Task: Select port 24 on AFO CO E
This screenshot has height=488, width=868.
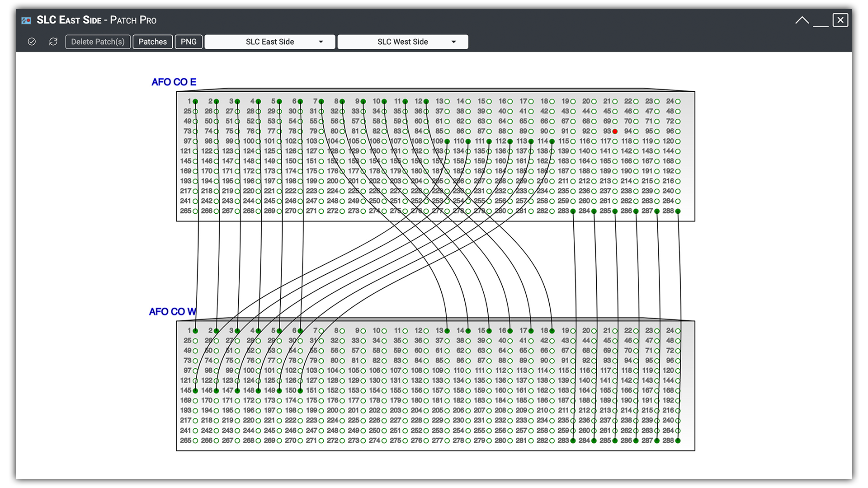Action: point(678,102)
